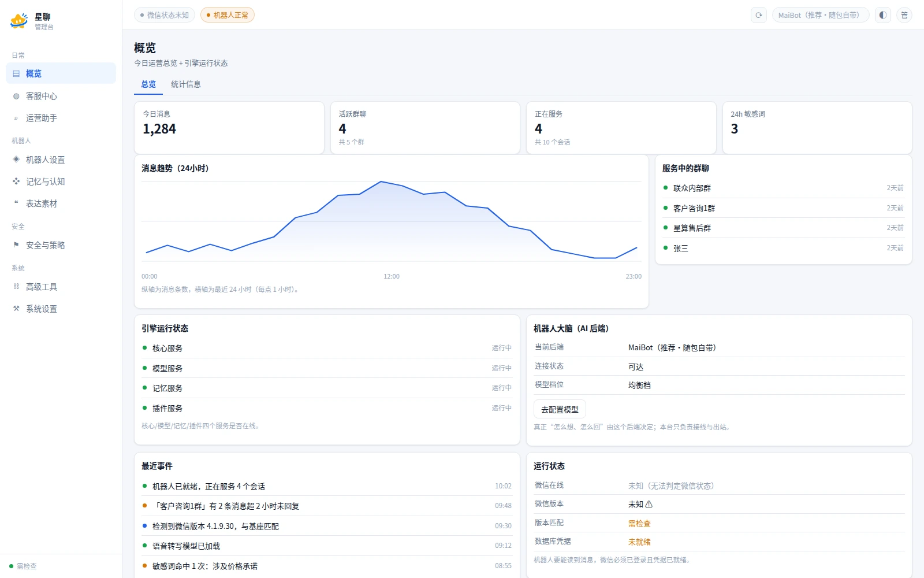The image size is (924, 578).
Task: Click the 核心服务 status row
Action: 327,348
